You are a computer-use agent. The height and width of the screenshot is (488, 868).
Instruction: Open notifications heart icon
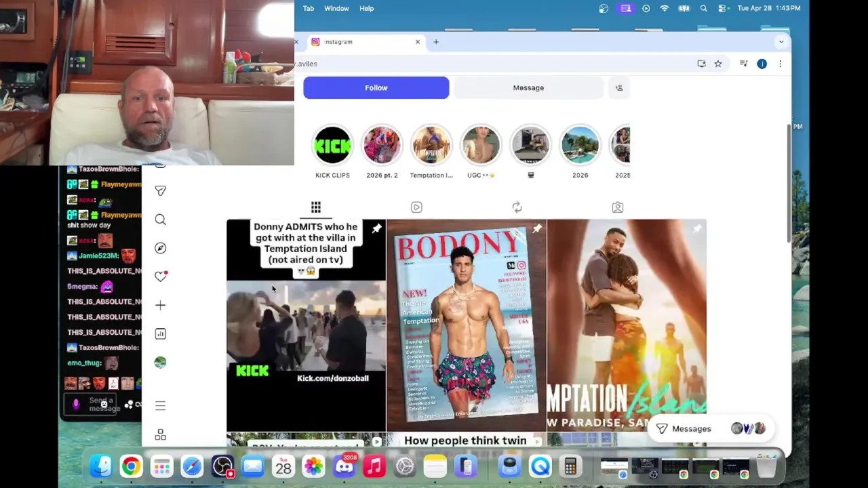coord(160,277)
